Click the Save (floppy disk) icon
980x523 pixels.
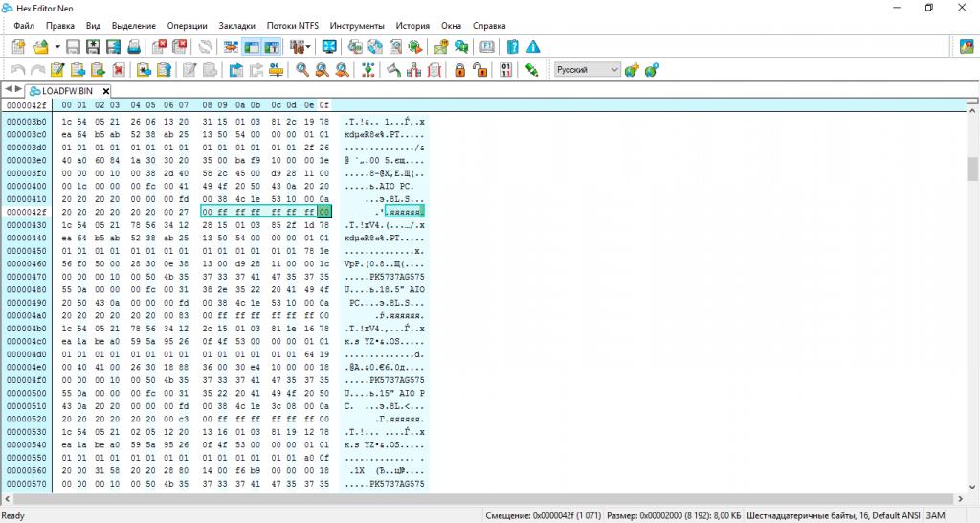73,47
